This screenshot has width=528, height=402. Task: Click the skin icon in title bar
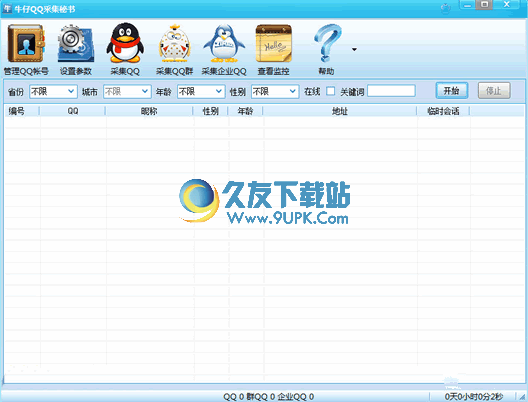pos(446,8)
